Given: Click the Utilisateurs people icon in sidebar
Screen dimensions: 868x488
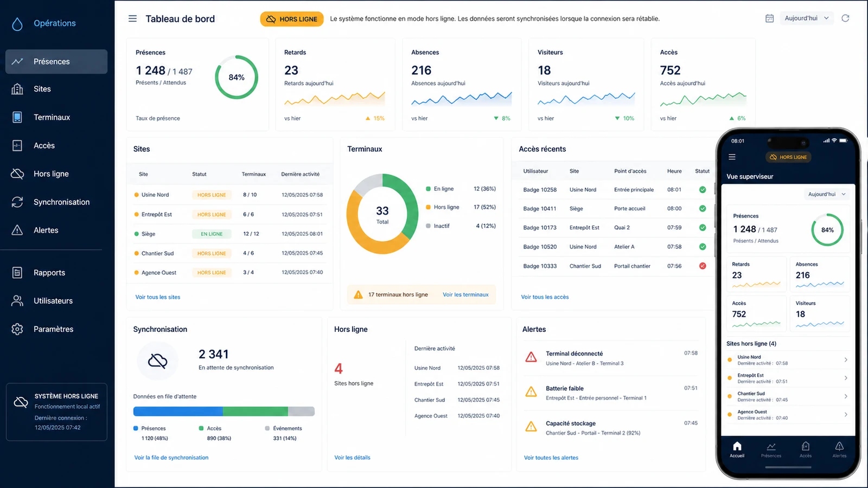Looking at the screenshot, I should (17, 301).
